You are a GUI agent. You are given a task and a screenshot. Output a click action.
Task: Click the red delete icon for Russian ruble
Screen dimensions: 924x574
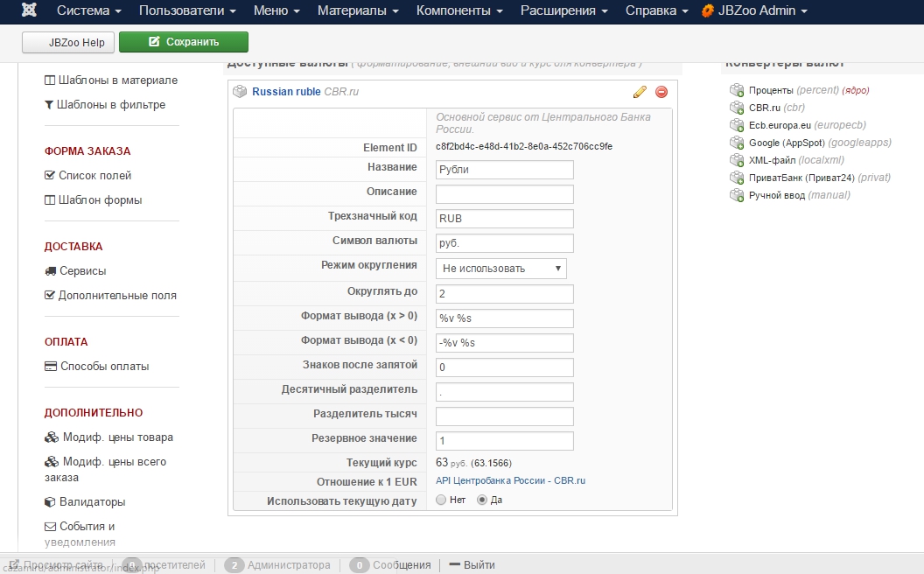(661, 92)
